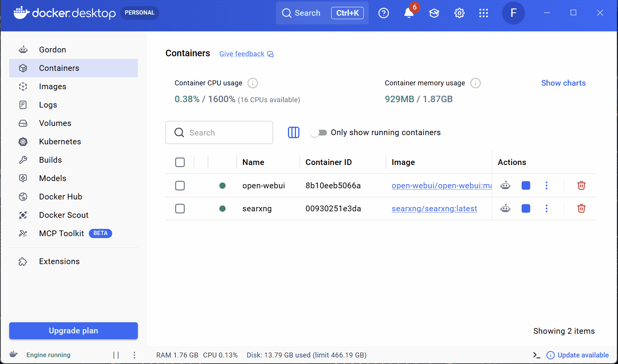
Task: Click container ID 00930251e3da
Action: coord(333,209)
